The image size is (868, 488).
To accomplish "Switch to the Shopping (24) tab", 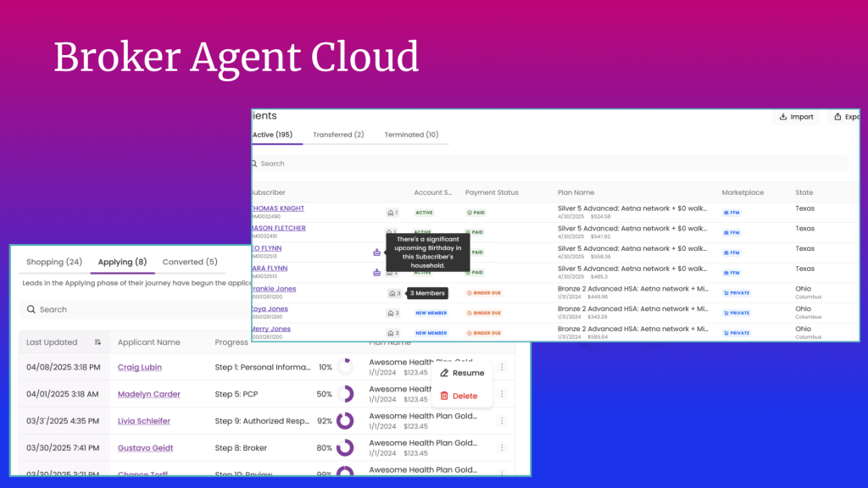I will [54, 262].
